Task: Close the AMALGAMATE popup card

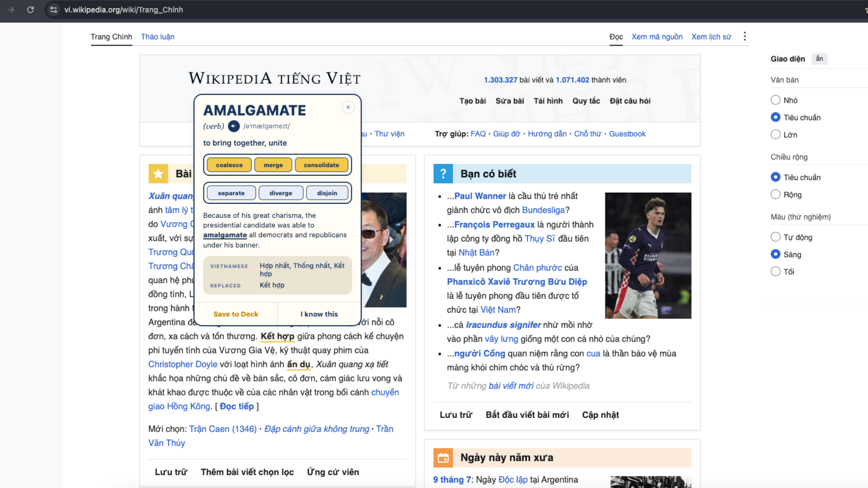Action: click(348, 107)
